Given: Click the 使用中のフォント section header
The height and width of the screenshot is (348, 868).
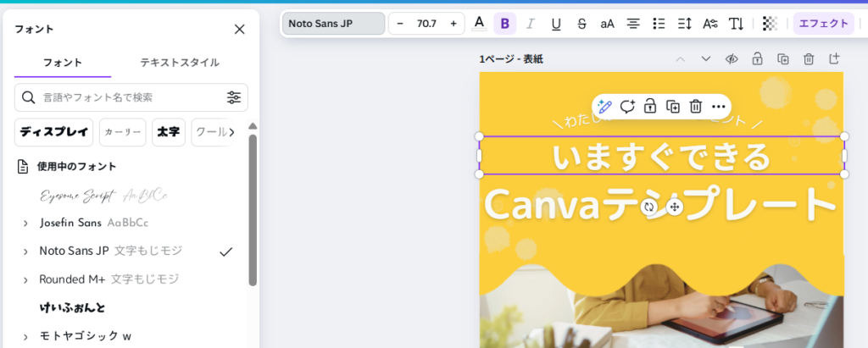Looking at the screenshot, I should (77, 167).
